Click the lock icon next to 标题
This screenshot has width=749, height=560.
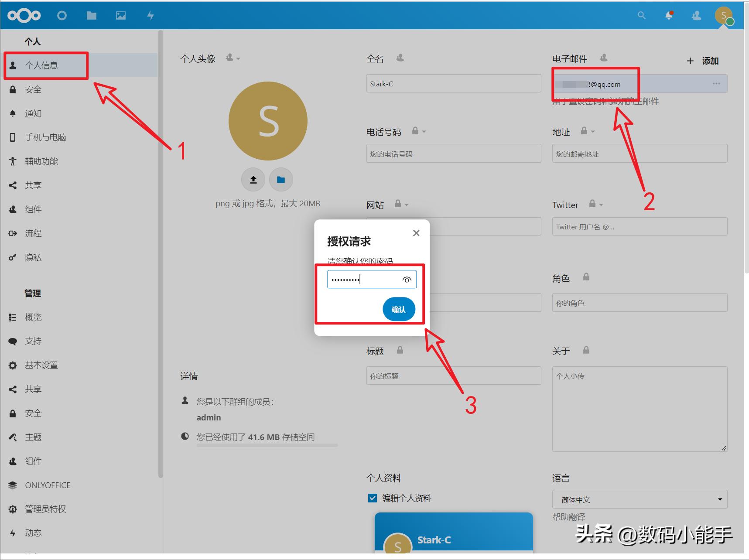400,350
